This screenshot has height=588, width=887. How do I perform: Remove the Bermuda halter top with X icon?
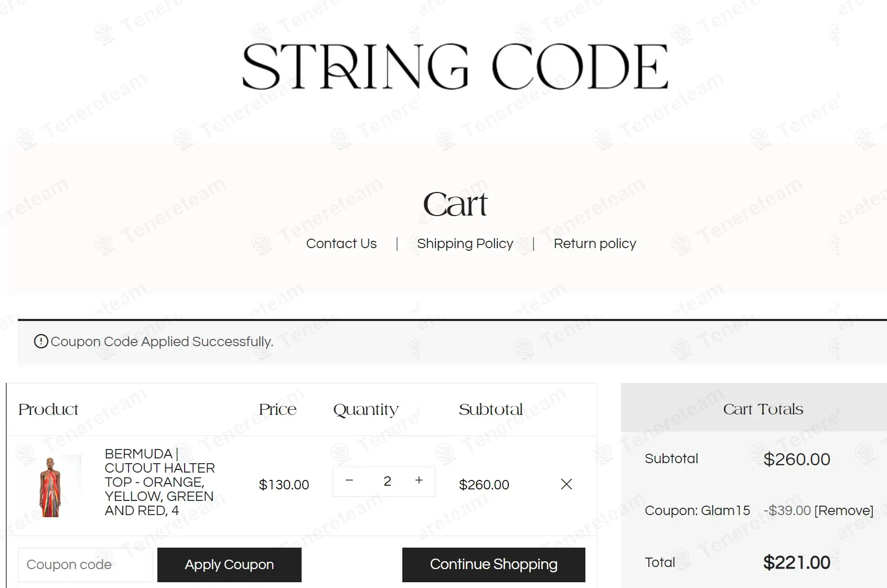[567, 484]
